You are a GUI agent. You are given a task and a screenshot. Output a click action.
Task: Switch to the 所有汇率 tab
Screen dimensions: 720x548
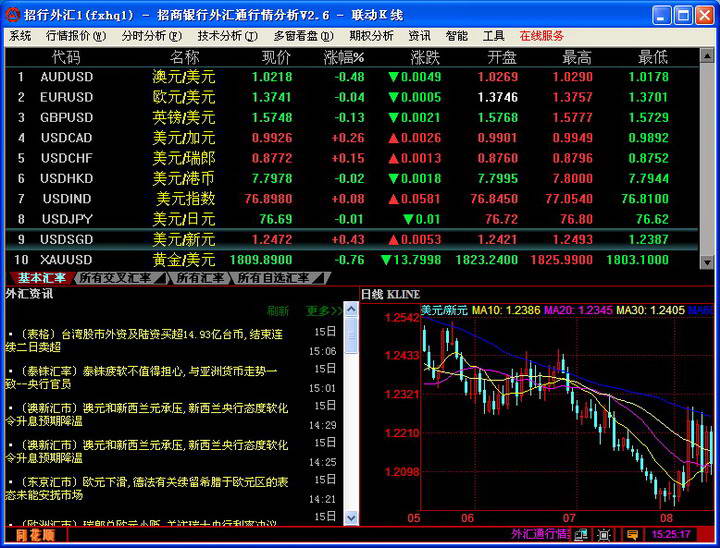pyautogui.click(x=201, y=278)
